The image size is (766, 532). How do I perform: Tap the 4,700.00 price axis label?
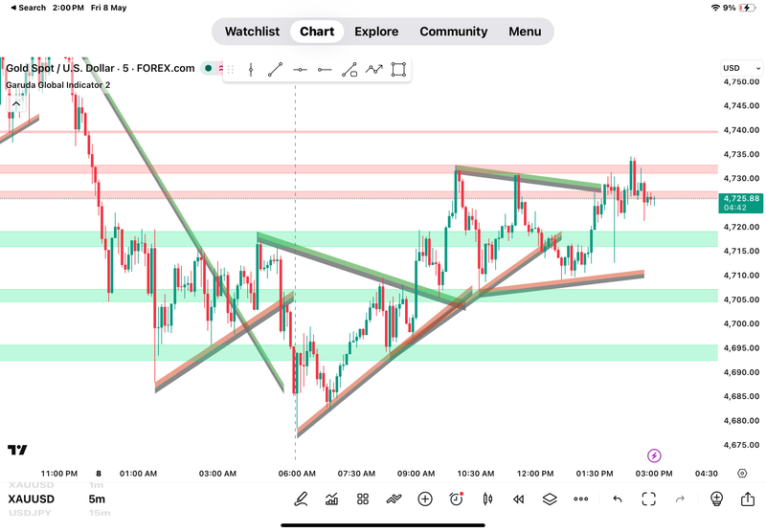741,323
